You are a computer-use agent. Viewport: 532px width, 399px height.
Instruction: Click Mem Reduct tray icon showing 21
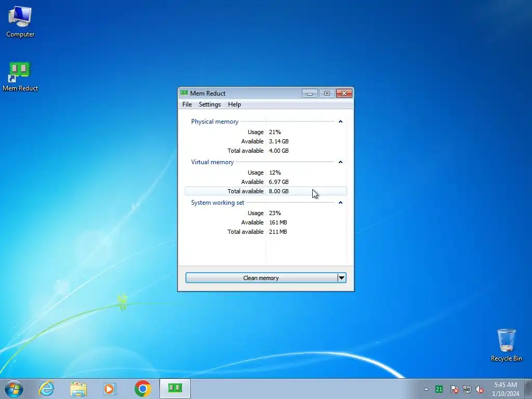[x=438, y=389]
